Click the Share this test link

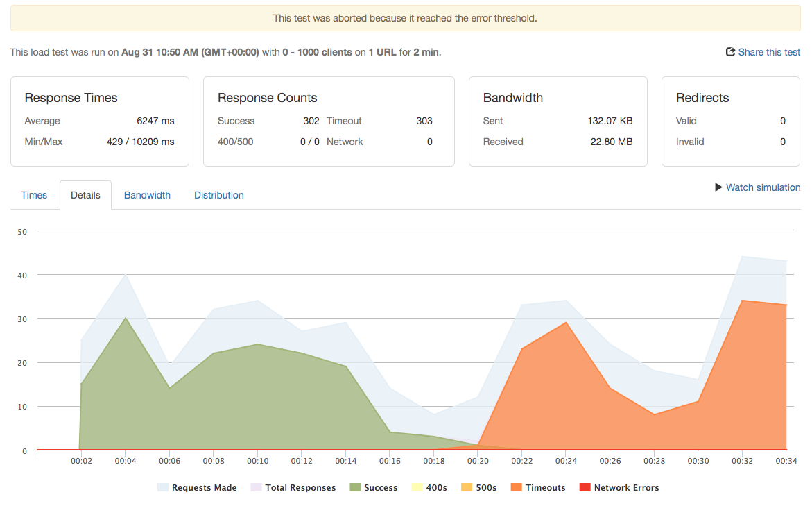[769, 52]
